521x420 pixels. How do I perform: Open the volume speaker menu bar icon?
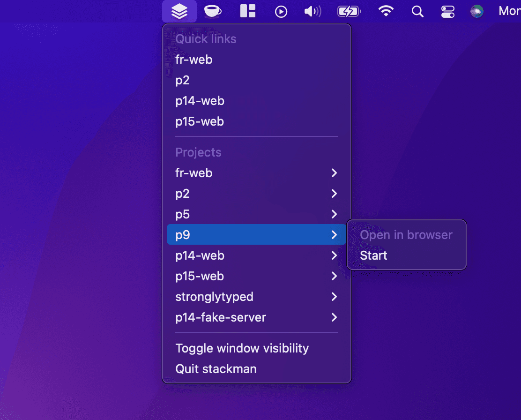pyautogui.click(x=313, y=12)
